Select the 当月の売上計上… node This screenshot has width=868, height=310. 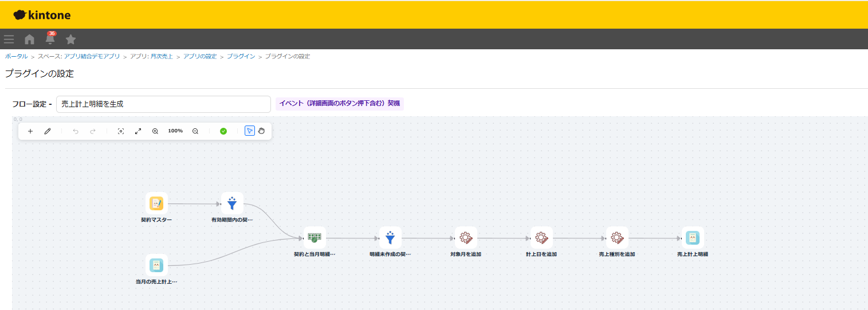156,265
